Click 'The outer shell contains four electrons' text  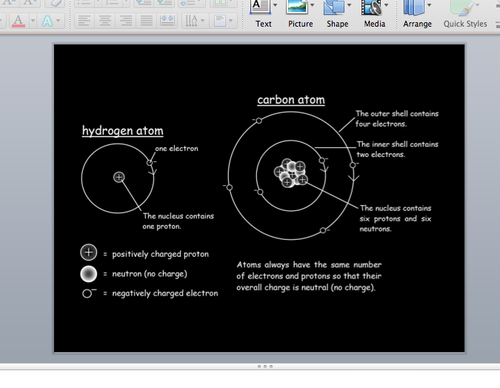397,119
